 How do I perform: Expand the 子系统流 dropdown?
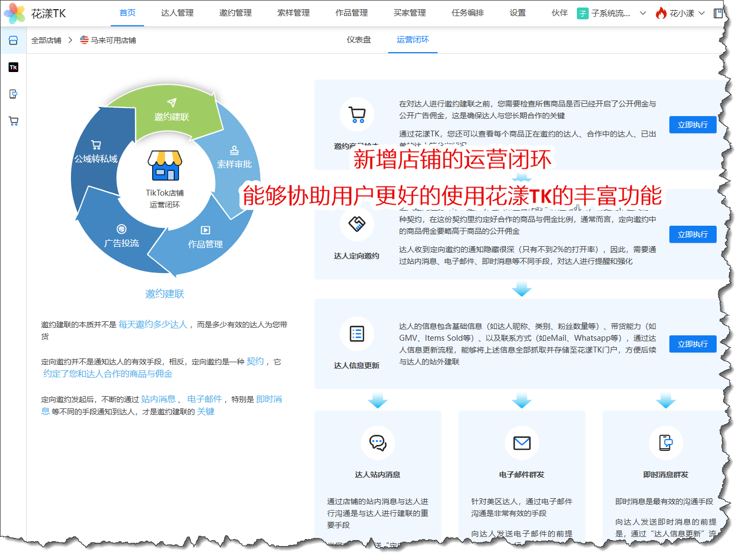642,13
